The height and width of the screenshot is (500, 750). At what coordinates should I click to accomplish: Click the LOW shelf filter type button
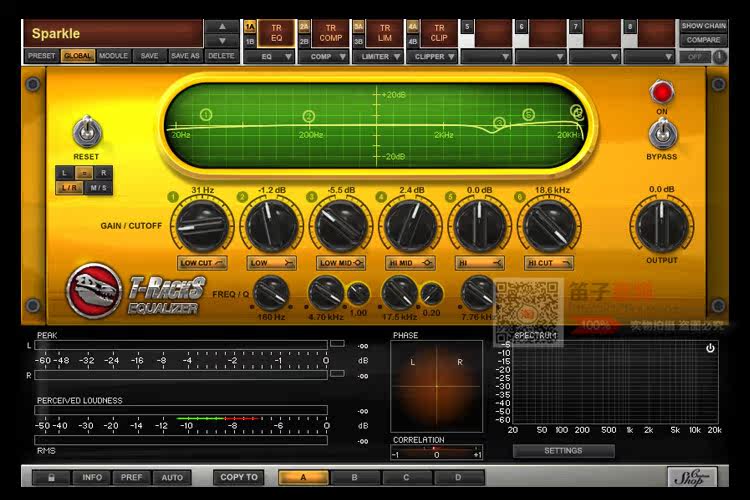coord(271,263)
